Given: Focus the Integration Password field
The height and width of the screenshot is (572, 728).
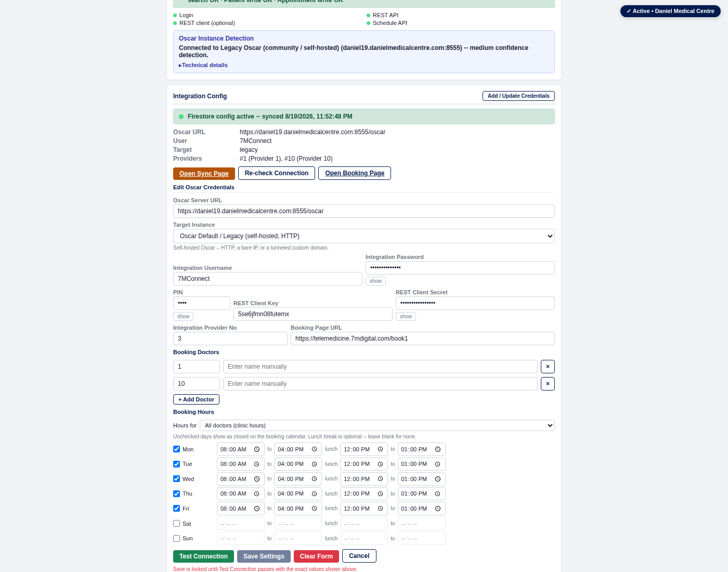Looking at the screenshot, I should pos(460,268).
